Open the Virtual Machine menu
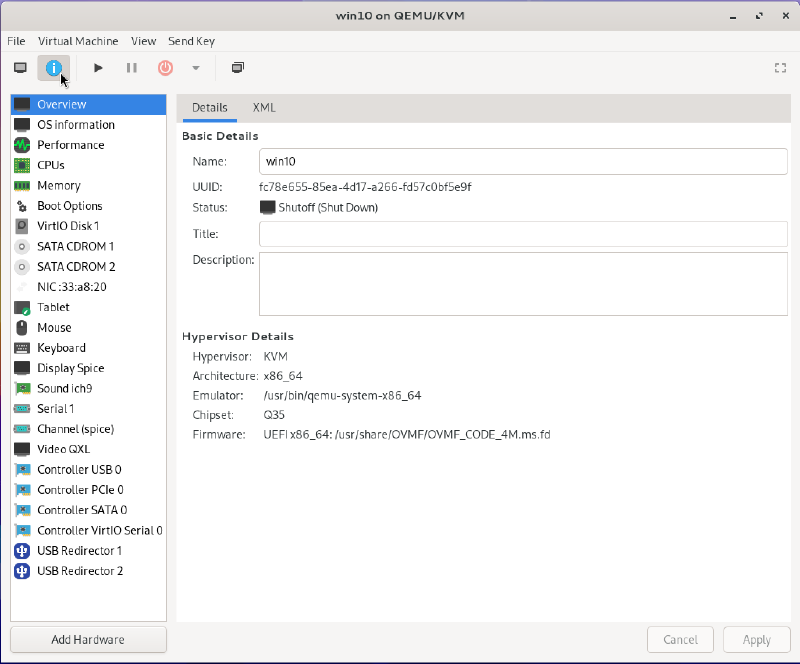Viewport: 800px width, 664px height. click(78, 41)
